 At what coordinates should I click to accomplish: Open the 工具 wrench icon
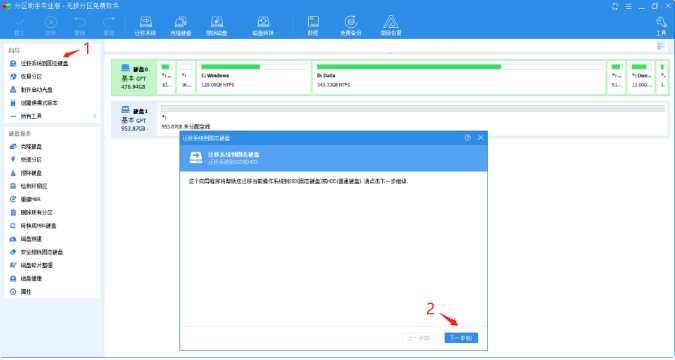click(x=661, y=26)
